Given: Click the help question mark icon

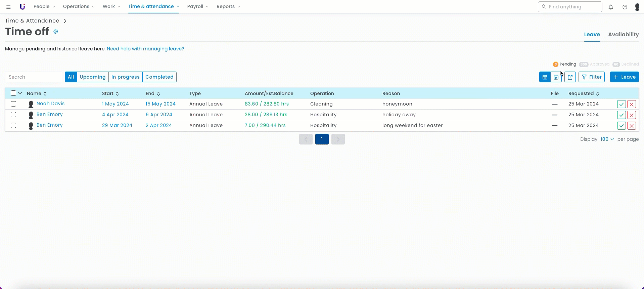Looking at the screenshot, I should tap(625, 7).
